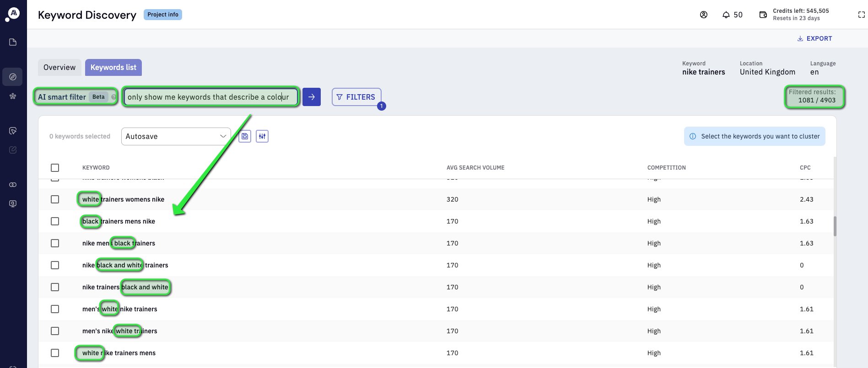
Task: Click the Project info badge
Action: [163, 15]
